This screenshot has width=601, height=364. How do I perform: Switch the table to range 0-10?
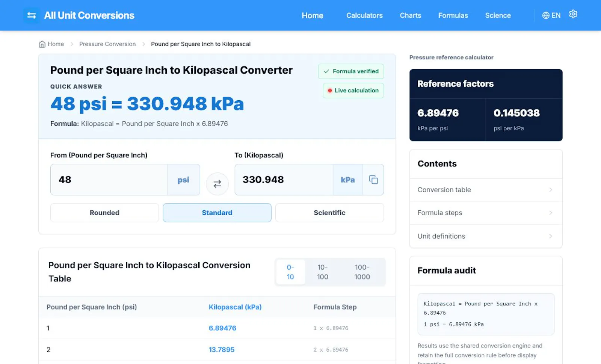pos(290,272)
